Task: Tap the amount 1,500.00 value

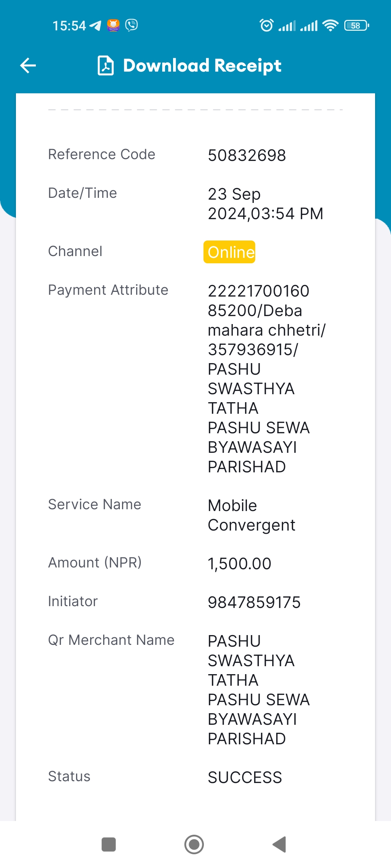Action: [x=239, y=564]
